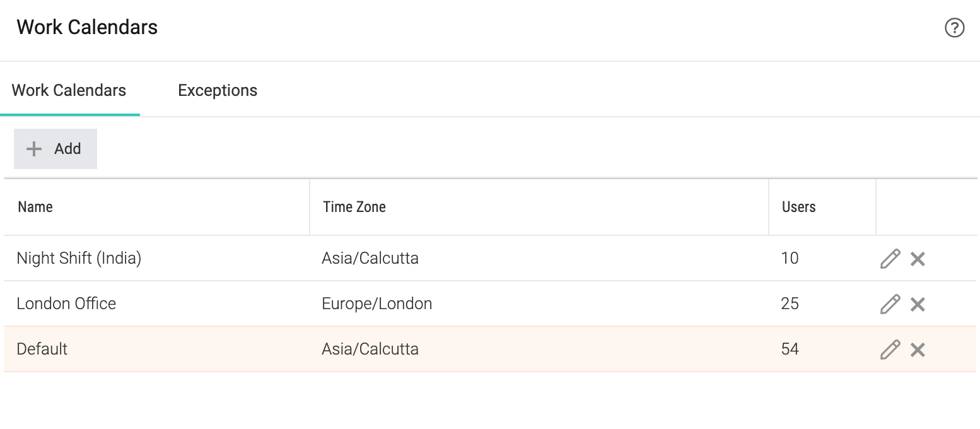Select the Default calendar row name

42,349
